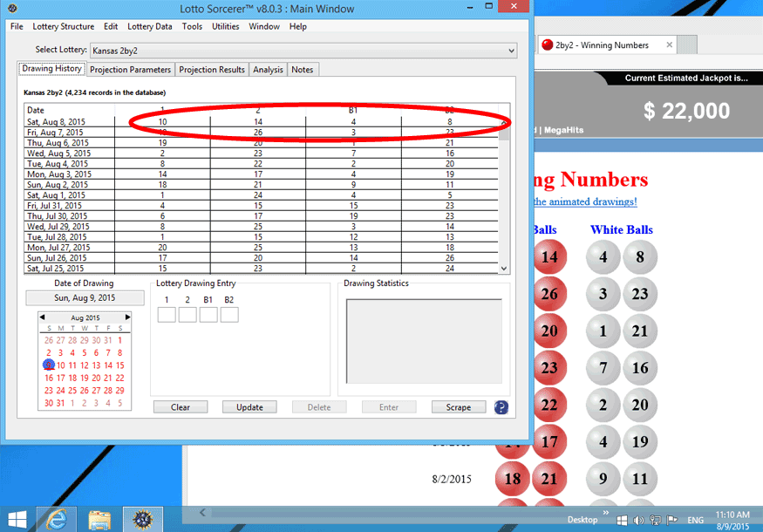Switch to the Analysis tab
Screen dimensions: 763x532
point(268,70)
